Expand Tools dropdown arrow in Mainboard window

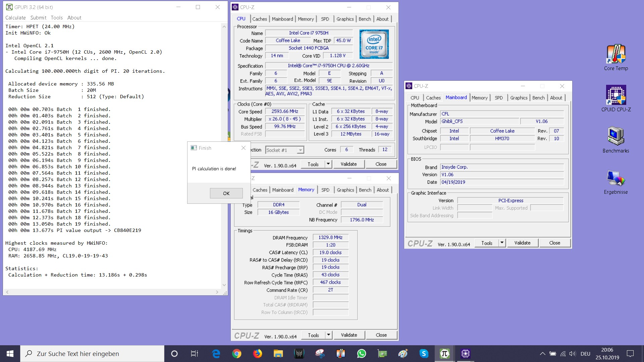pos(502,243)
